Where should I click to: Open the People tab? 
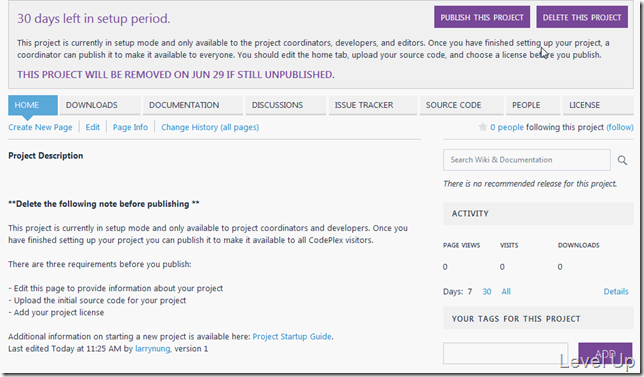(x=533, y=105)
